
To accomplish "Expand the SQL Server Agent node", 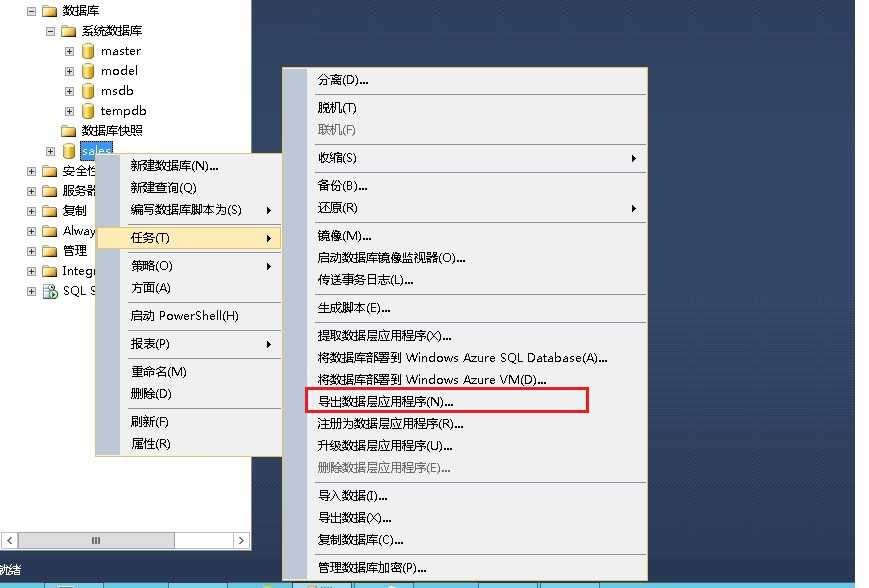I will click(x=32, y=291).
